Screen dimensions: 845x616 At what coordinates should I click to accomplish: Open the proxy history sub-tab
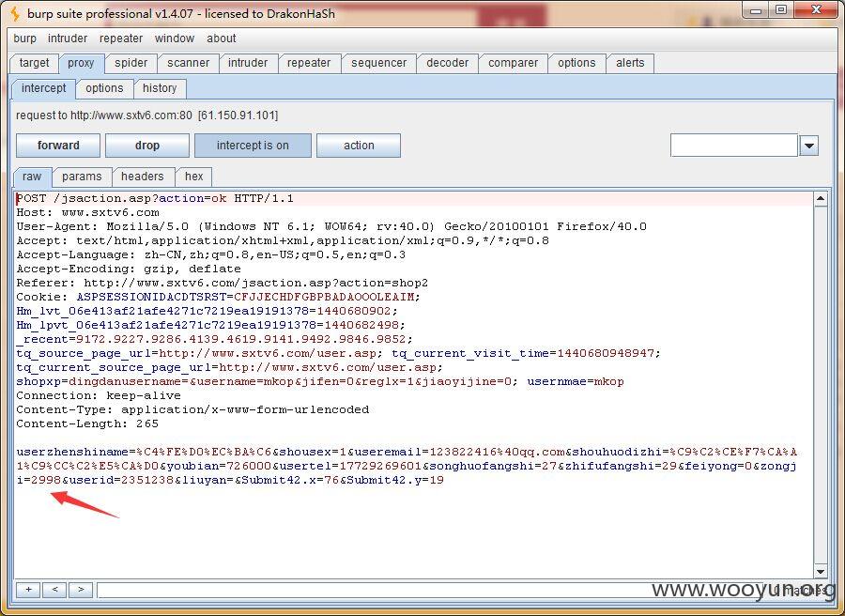click(160, 88)
